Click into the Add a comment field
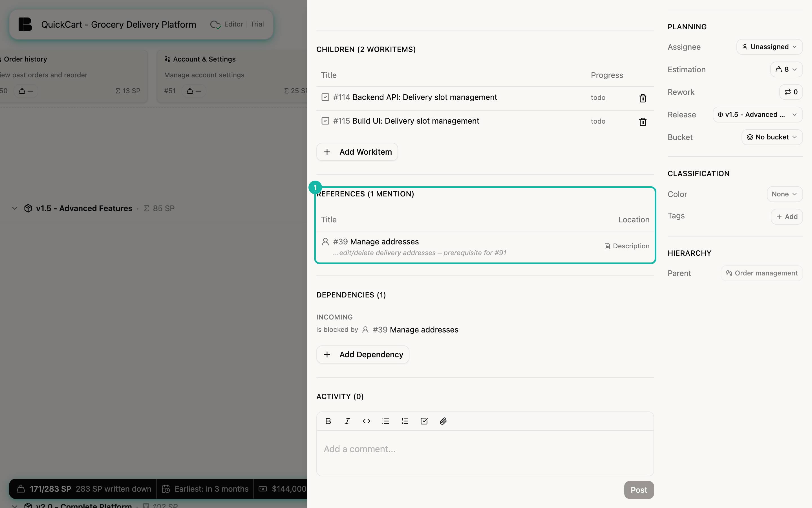This screenshot has width=812, height=508. tap(485, 453)
